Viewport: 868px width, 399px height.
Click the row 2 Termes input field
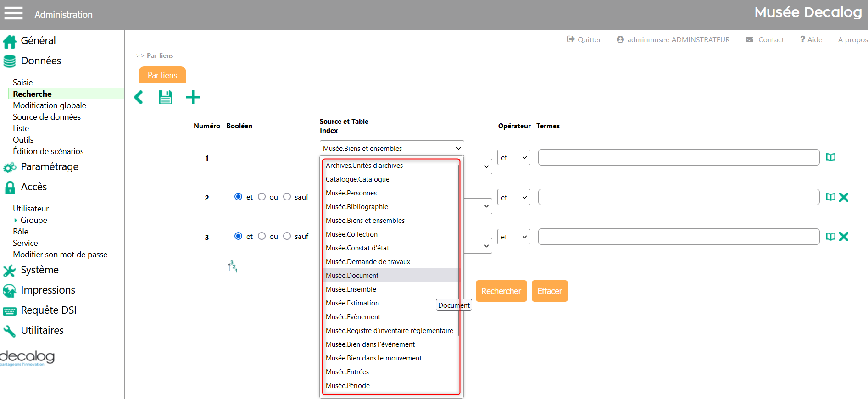pos(678,197)
